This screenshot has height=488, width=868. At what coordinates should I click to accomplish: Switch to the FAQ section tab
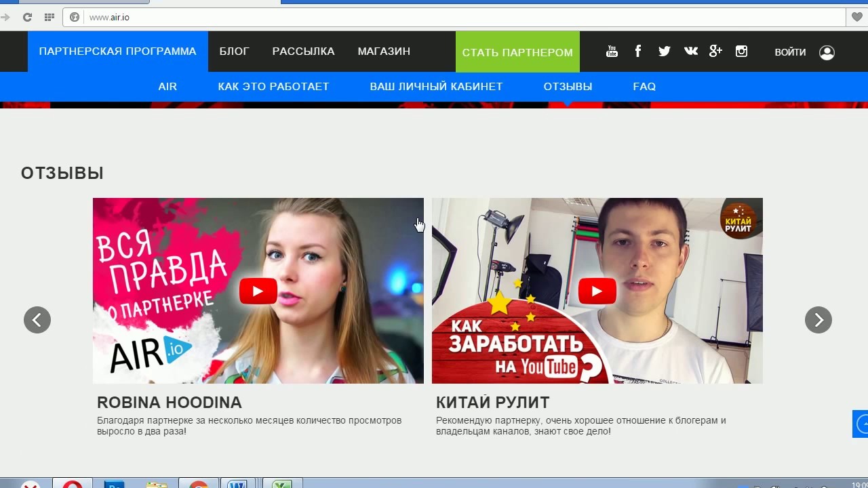point(644,87)
